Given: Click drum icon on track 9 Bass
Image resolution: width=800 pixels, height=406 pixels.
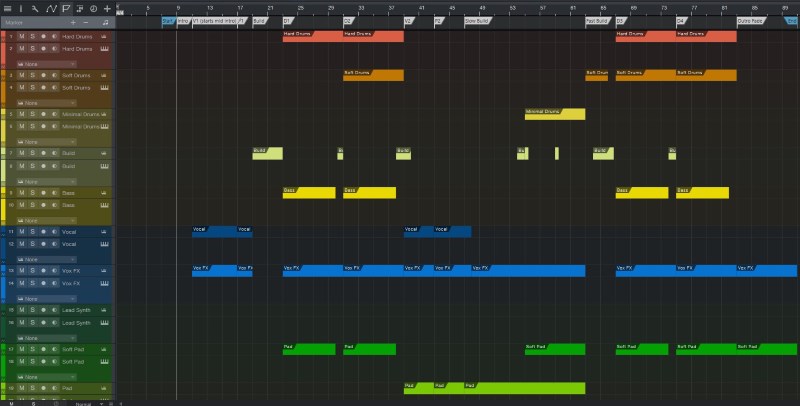Looking at the screenshot, I should tap(104, 193).
